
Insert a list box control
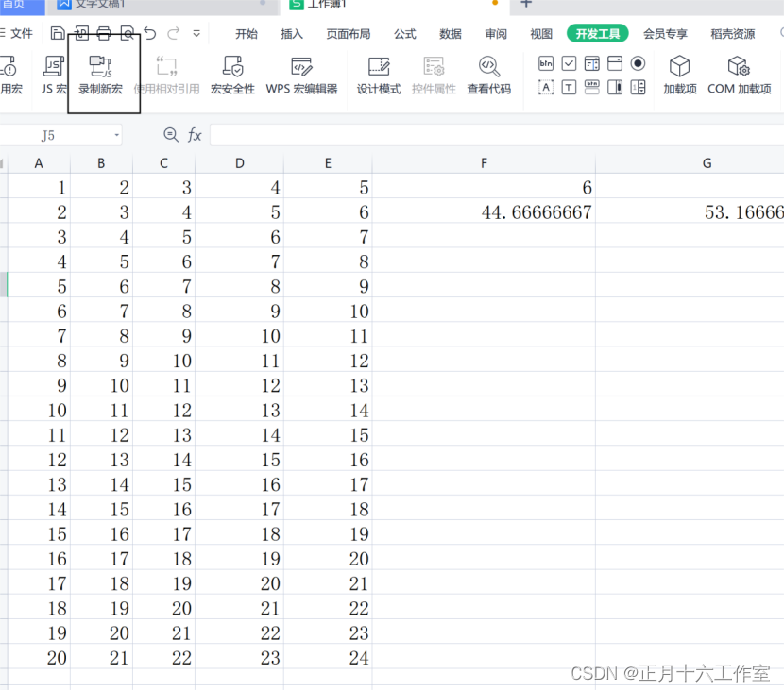[x=592, y=63]
